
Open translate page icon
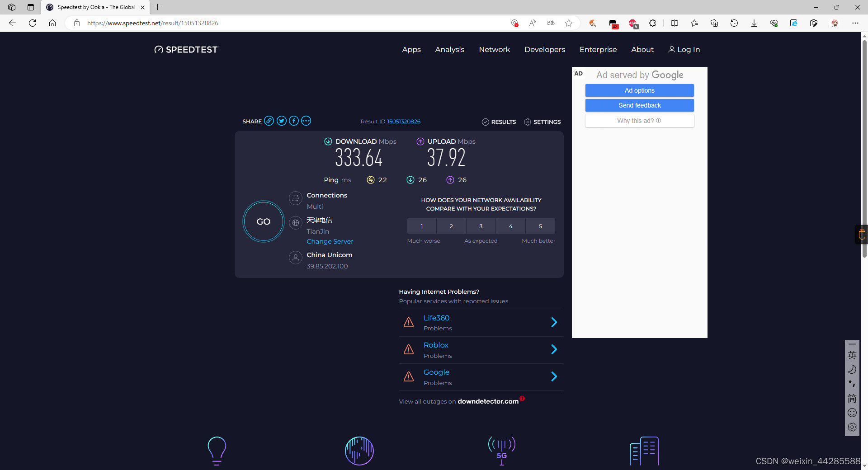coord(551,23)
